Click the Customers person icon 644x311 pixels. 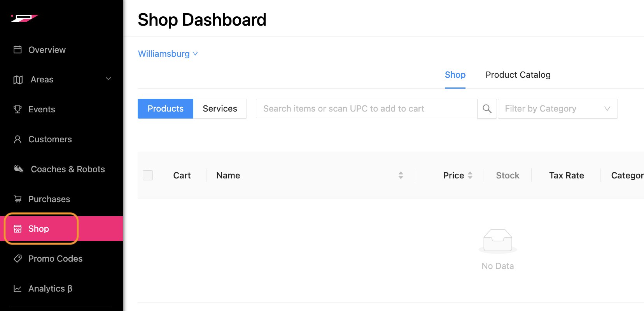coord(17,139)
